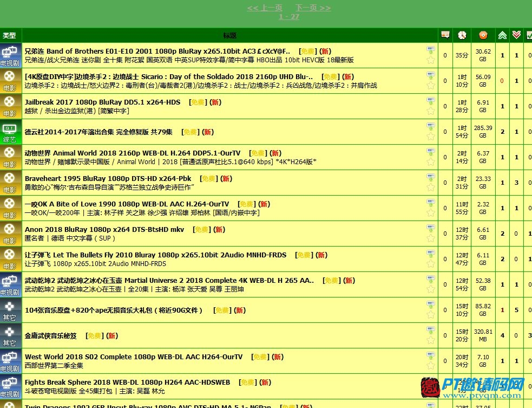Open Martial Universe 2 2018 title

coord(169,281)
